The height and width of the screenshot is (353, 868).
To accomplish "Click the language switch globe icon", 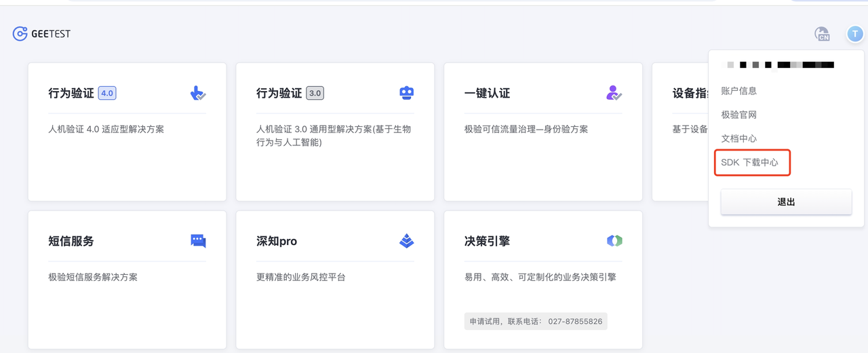I will (822, 34).
